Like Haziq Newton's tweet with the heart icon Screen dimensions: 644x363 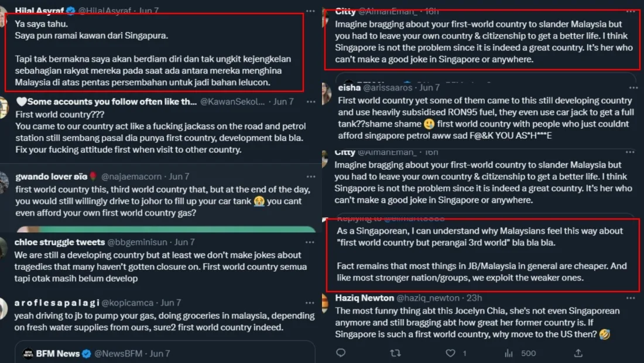(450, 353)
